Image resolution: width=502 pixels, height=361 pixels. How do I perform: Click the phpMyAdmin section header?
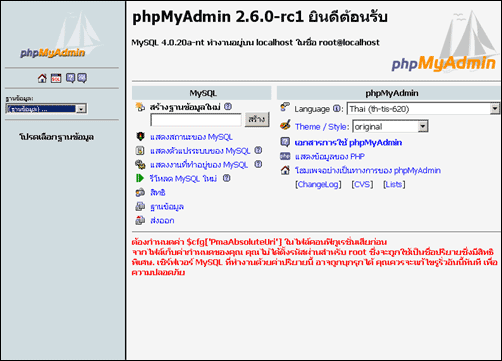point(389,93)
